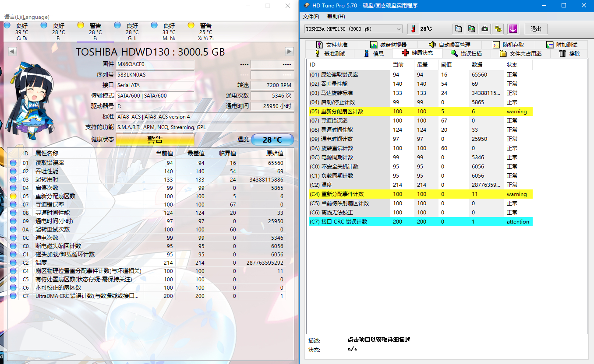594x364 pixels.
Task: Select the 基准测试 tab
Action: tap(330, 53)
